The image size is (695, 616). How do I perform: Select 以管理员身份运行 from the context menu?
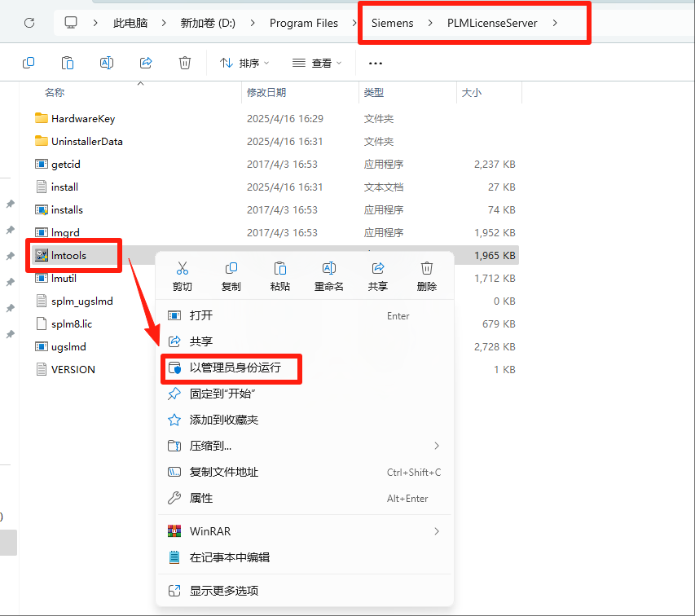(231, 368)
